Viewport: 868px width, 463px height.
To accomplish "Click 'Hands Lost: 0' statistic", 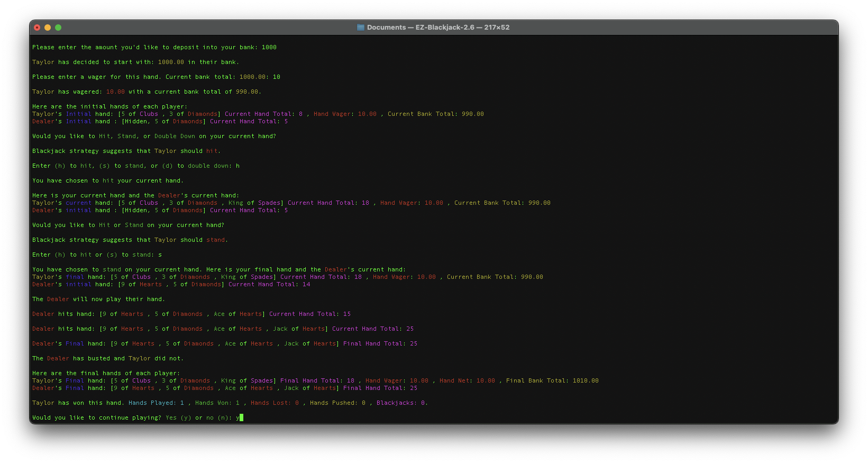I will 275,403.
